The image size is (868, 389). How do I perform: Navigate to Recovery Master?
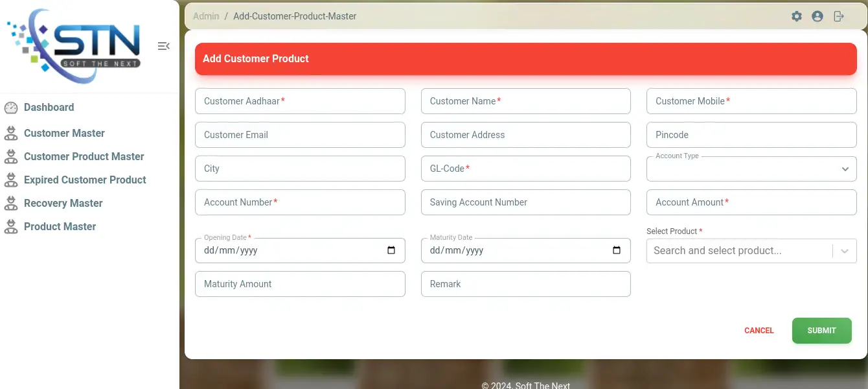[x=63, y=204]
